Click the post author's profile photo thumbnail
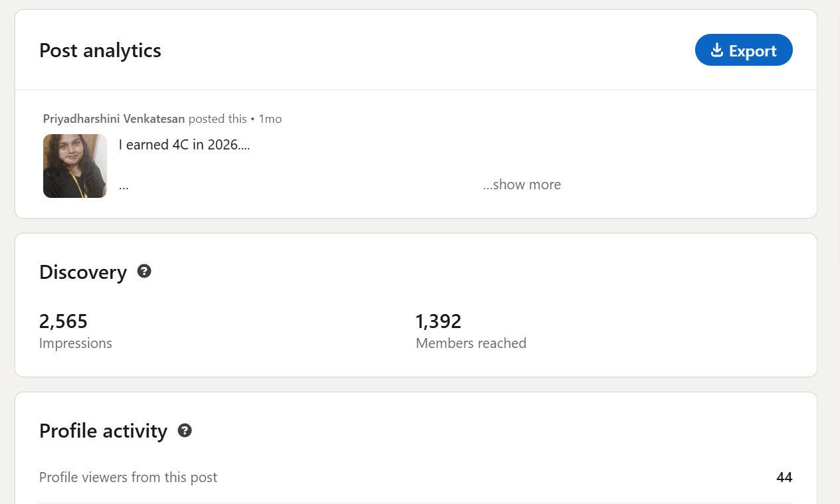Screen dimensions: 840x504 tap(75, 166)
